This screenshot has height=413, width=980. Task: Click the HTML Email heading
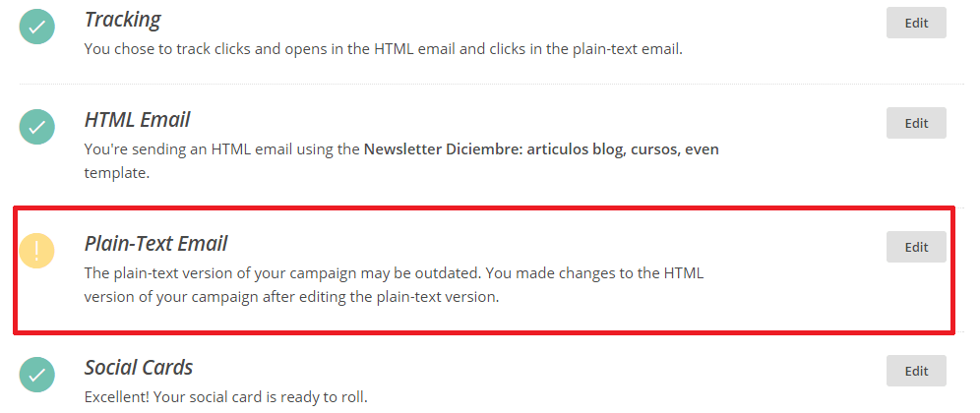137,120
